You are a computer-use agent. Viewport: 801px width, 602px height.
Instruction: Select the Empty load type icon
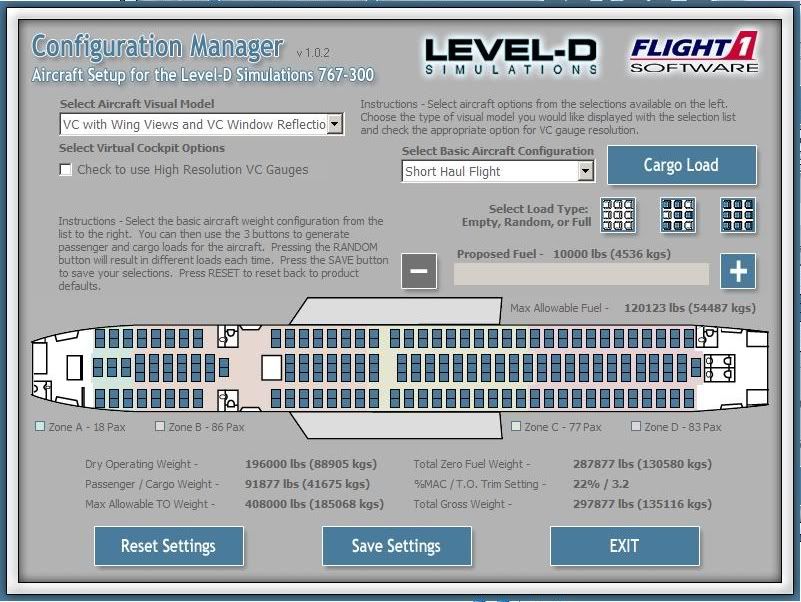click(620, 214)
